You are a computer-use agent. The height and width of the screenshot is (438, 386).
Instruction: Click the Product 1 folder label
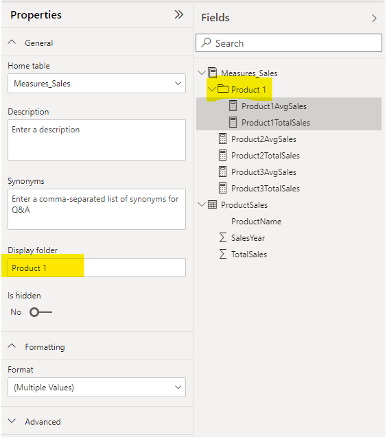pyautogui.click(x=249, y=89)
